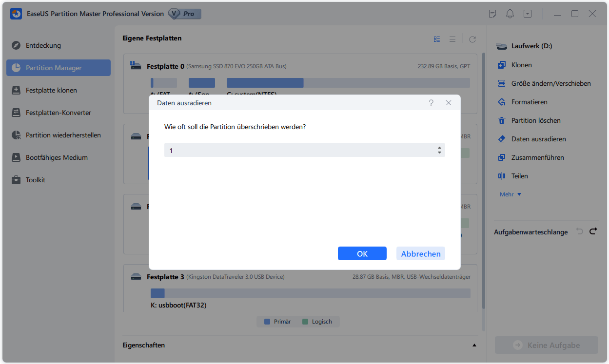The width and height of the screenshot is (609, 364).
Task: Click the EaseUS application logo icon
Action: [16, 14]
